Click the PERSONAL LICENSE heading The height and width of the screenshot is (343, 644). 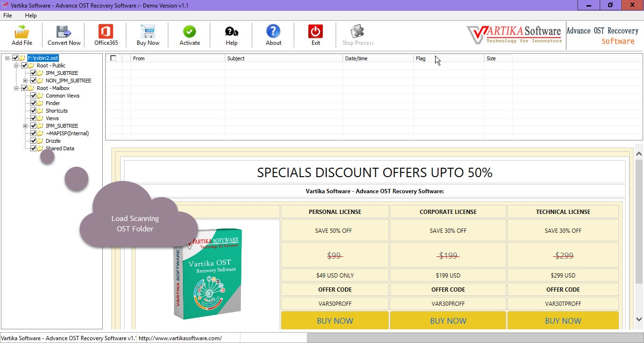(x=335, y=212)
